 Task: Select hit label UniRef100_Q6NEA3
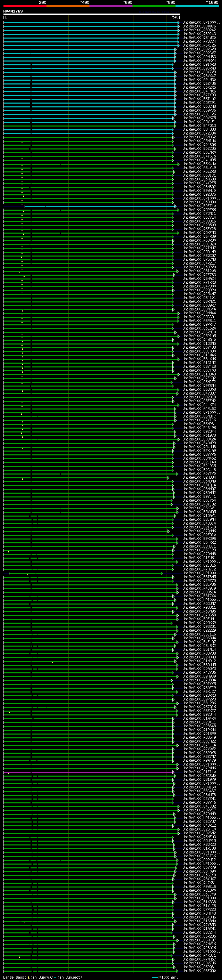(199, 837)
